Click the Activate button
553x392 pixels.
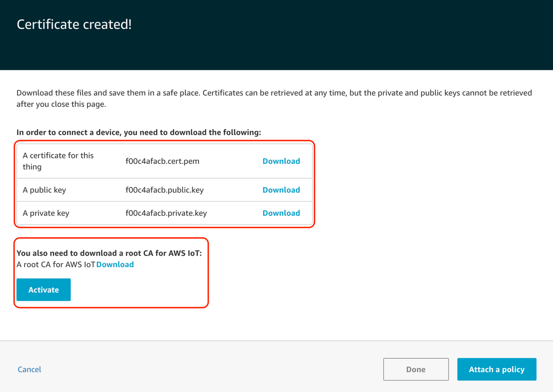click(43, 290)
